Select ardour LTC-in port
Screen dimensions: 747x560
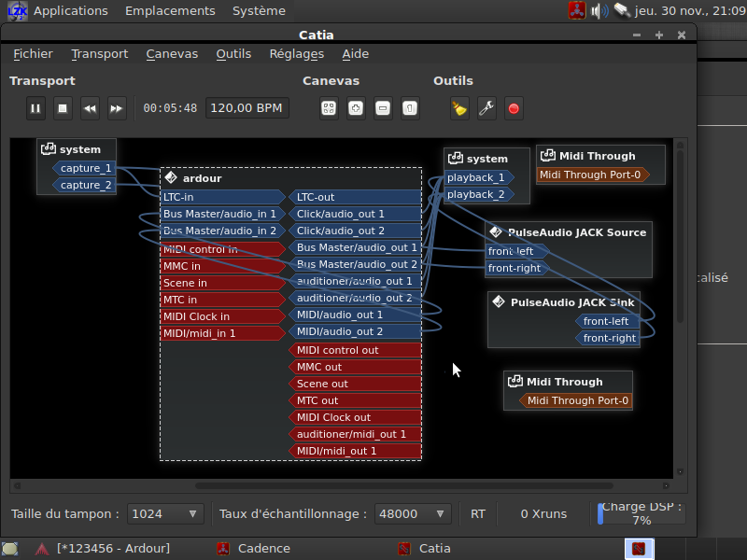222,197
